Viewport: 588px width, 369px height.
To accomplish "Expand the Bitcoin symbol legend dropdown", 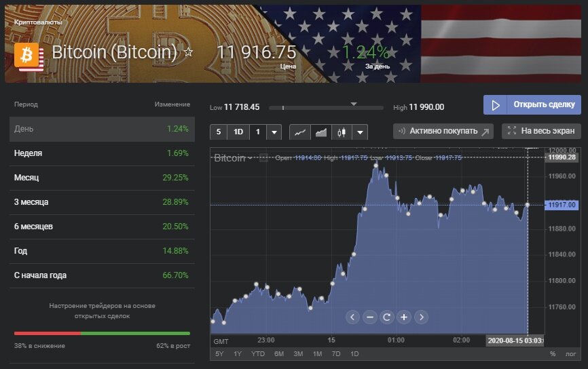I will point(251,158).
